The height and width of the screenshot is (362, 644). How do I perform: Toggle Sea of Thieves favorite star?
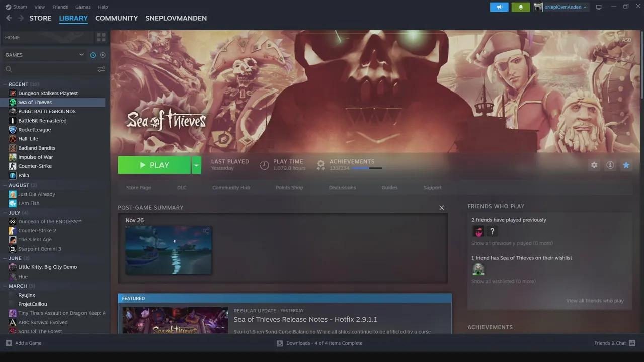point(626,165)
